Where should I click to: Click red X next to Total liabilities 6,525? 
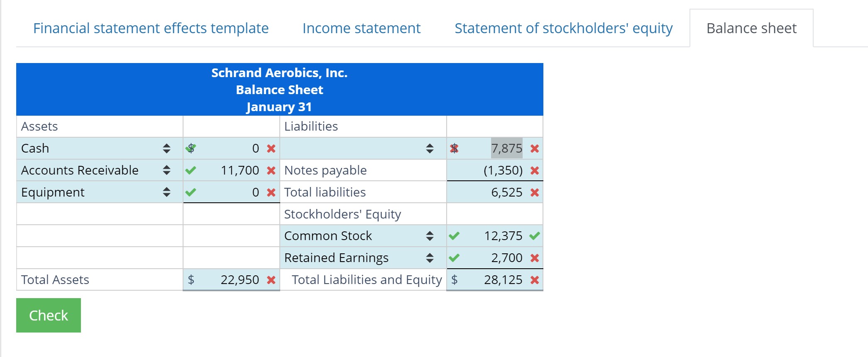click(535, 192)
